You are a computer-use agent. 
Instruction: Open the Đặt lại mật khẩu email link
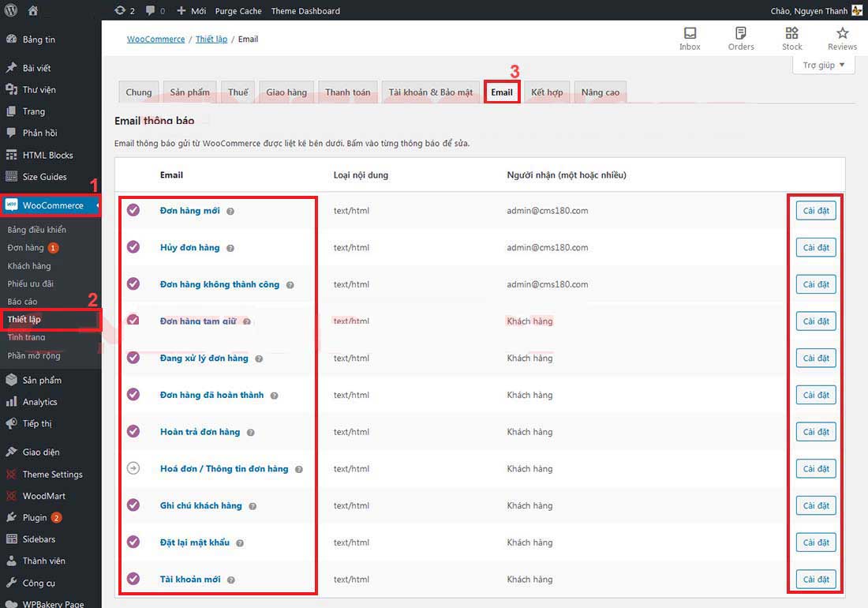tap(194, 542)
